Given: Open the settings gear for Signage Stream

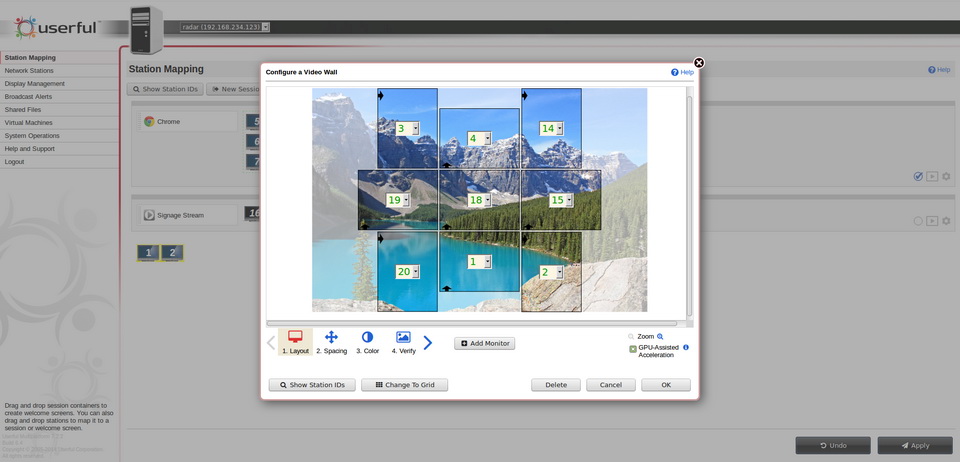Looking at the screenshot, I should tap(946, 221).
